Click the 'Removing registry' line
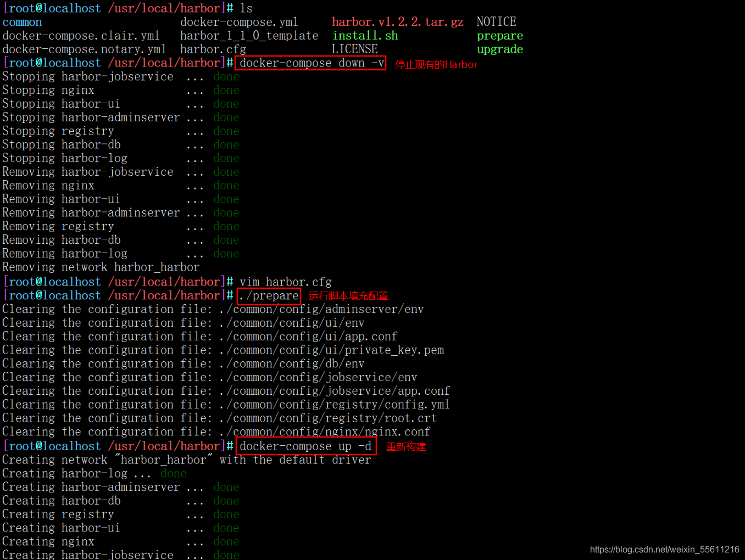 121,227
